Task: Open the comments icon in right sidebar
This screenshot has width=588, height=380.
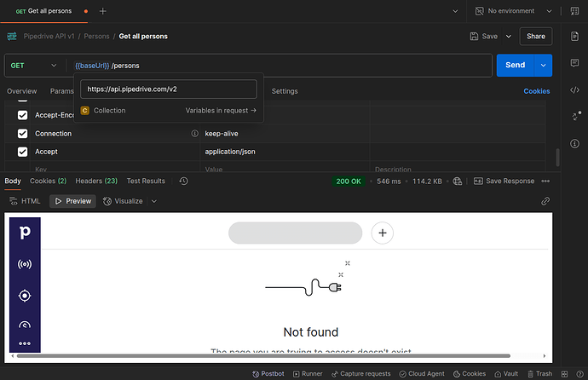Action: [574, 62]
